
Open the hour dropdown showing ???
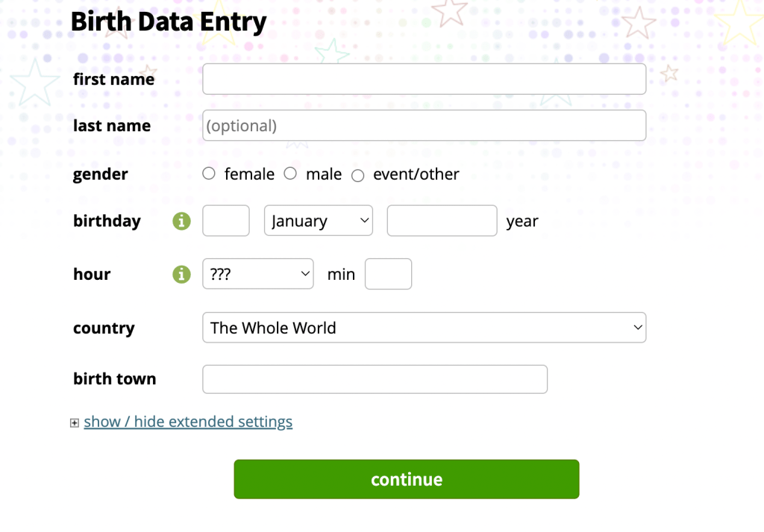point(258,275)
